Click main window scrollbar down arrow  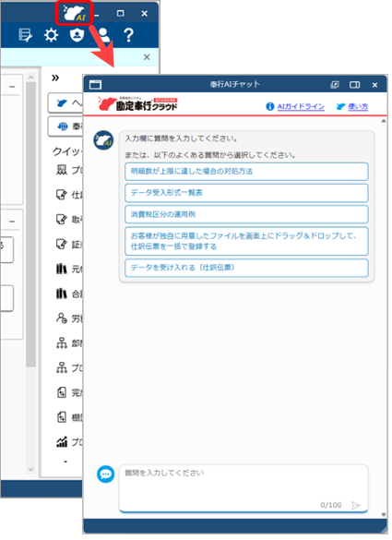tap(31, 469)
